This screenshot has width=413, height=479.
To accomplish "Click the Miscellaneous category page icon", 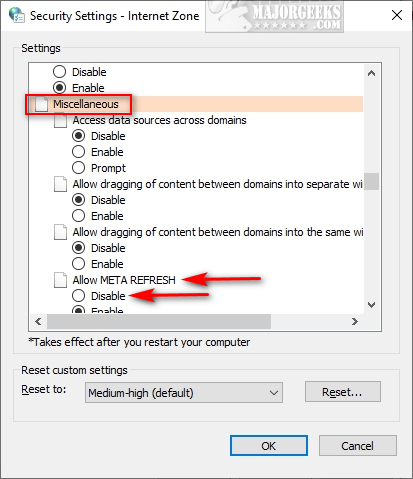I will click(x=42, y=104).
